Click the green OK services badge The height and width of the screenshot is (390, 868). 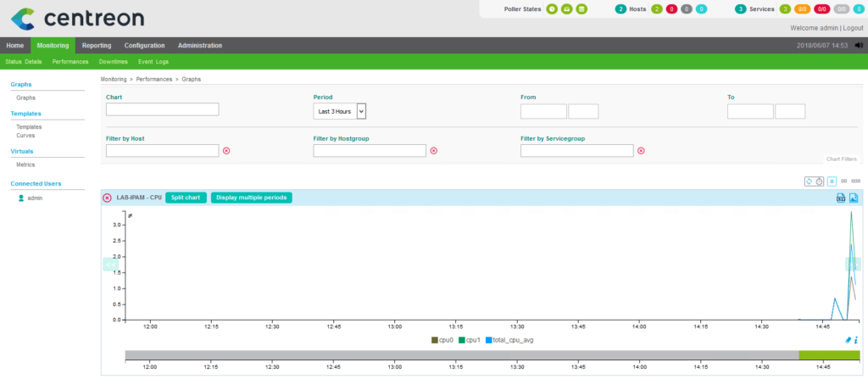tap(785, 8)
